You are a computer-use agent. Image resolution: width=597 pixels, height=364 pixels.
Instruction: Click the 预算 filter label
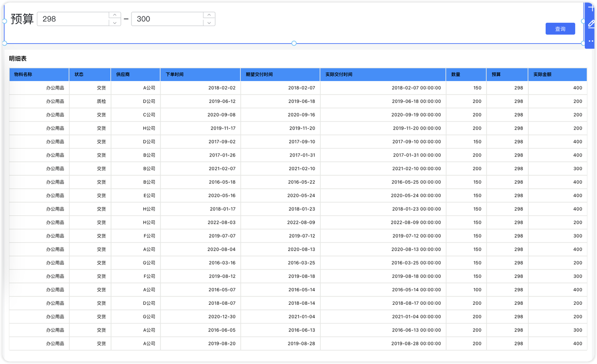tap(22, 19)
